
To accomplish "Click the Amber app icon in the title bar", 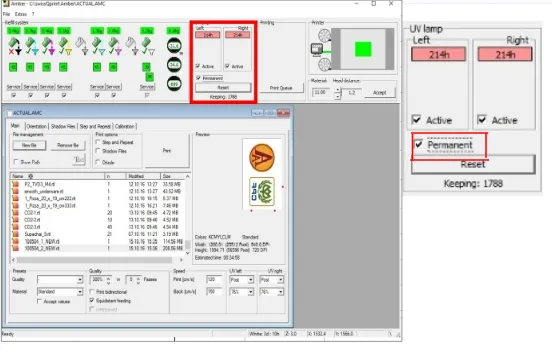I will tap(5, 4).
